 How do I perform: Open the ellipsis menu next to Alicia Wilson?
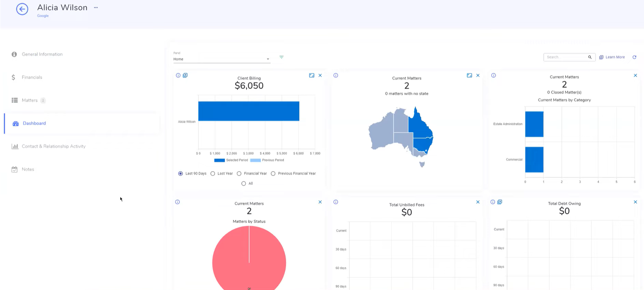click(x=96, y=7)
